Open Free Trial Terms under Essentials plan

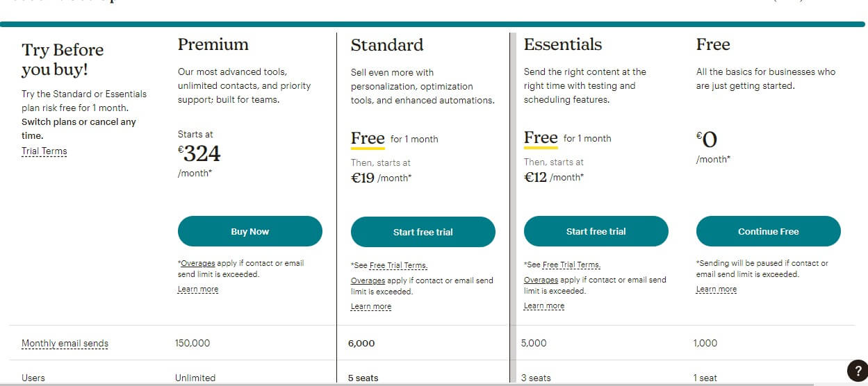pos(571,265)
